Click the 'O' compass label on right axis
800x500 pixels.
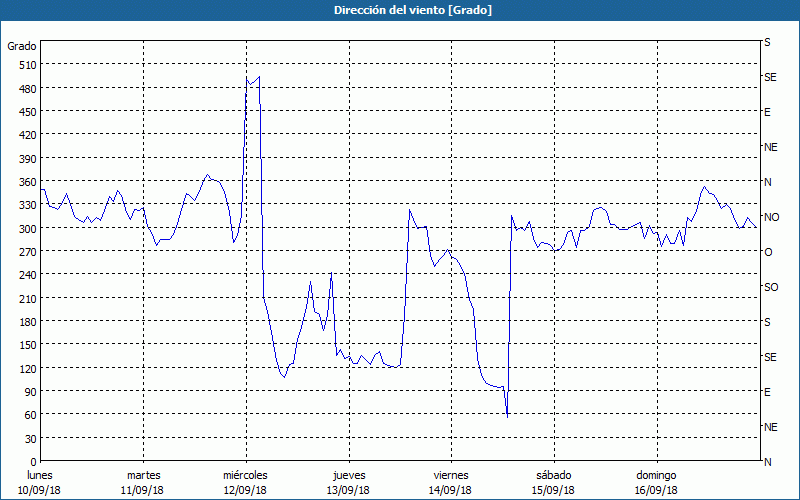click(768, 252)
